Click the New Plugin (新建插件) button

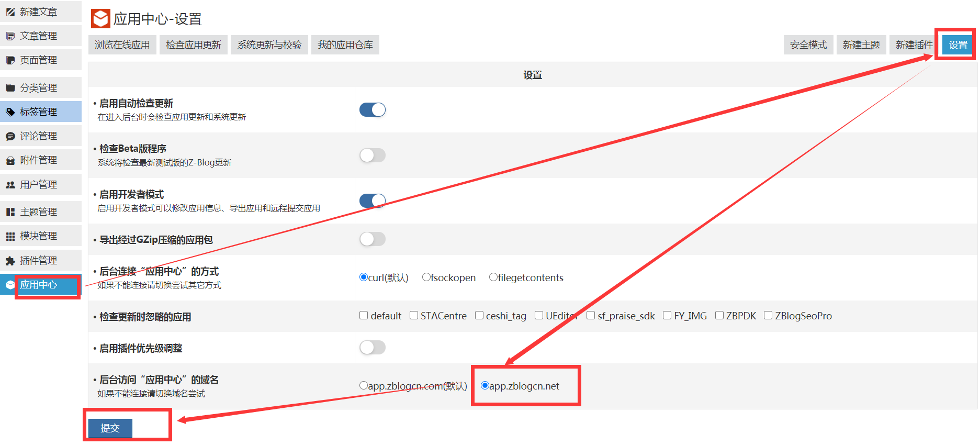point(914,45)
